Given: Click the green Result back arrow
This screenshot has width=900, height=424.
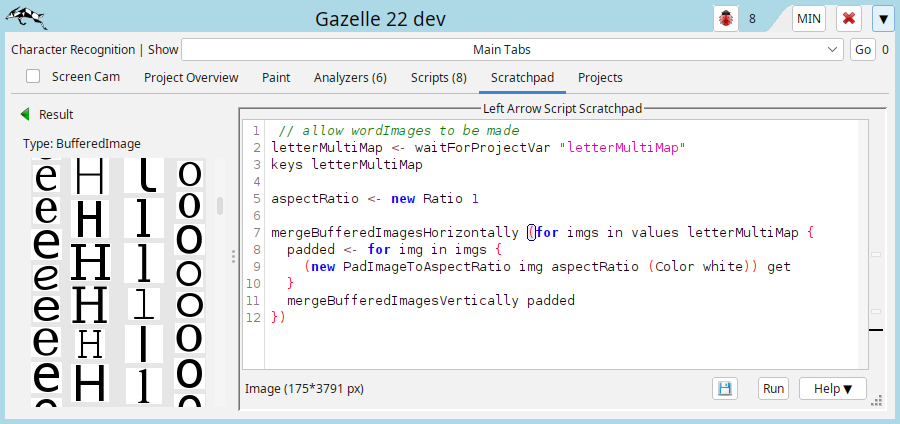Looking at the screenshot, I should tap(25, 115).
